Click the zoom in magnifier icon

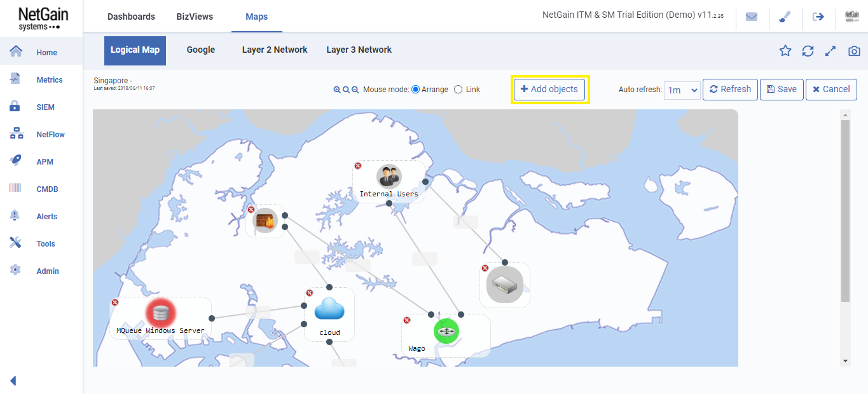click(337, 90)
